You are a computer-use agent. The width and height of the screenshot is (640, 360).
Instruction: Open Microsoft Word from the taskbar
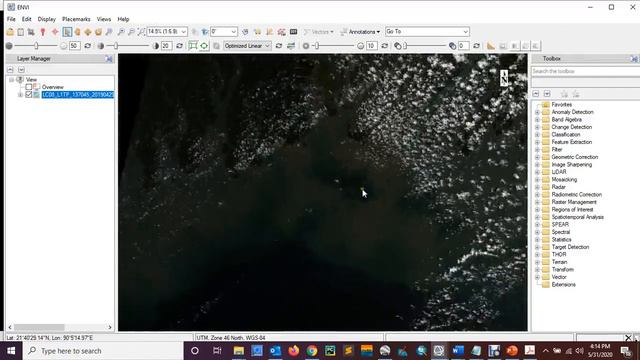point(458,351)
